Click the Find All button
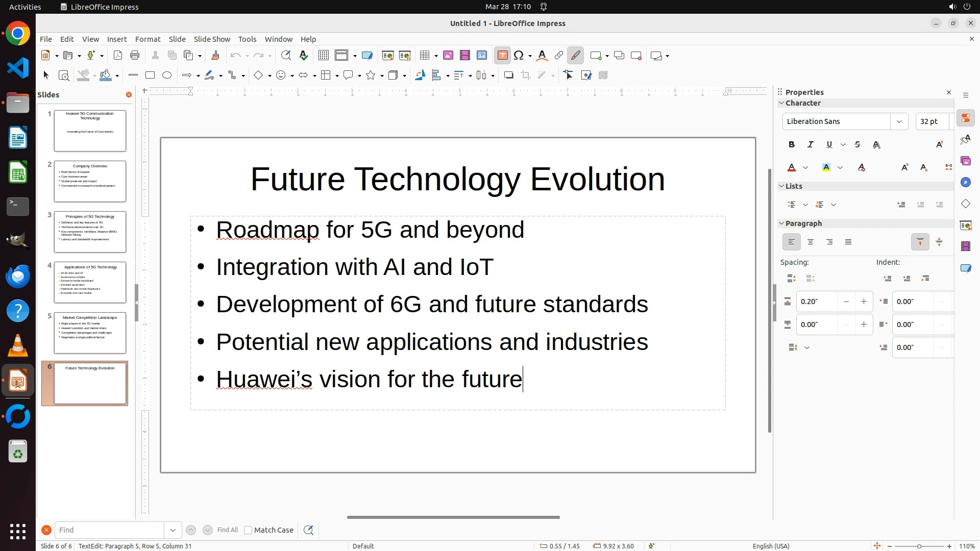Viewport: 980px width, 551px height. point(228,530)
